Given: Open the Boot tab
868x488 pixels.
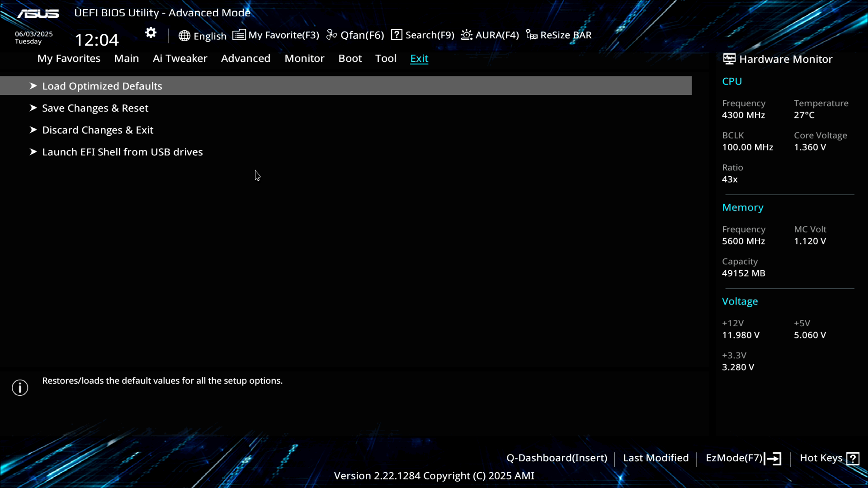Looking at the screenshot, I should tap(350, 58).
